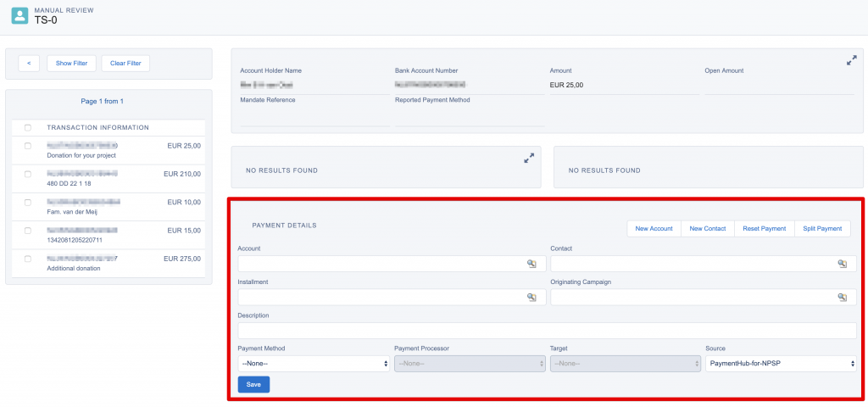Open the Originating Campaign lookup icon
This screenshot has height=407, width=868.
(843, 297)
